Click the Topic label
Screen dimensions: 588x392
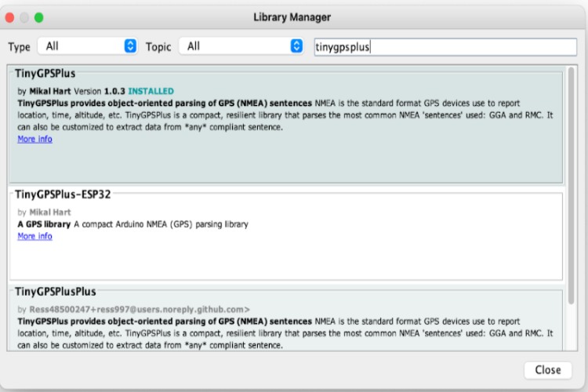click(x=158, y=47)
